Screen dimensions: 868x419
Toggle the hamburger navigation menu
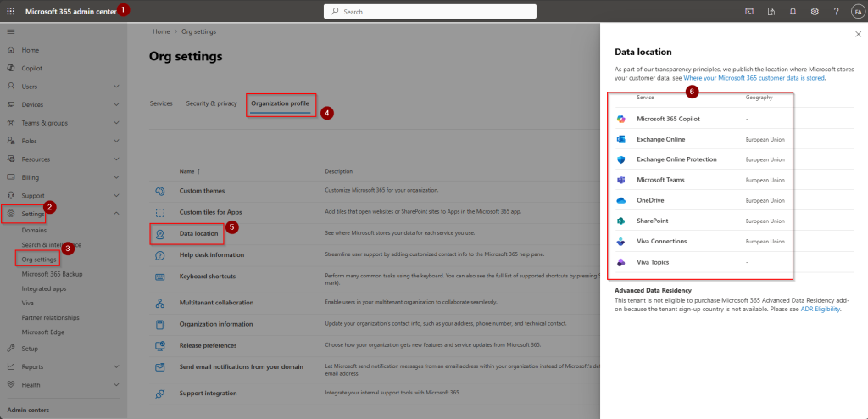(x=11, y=31)
